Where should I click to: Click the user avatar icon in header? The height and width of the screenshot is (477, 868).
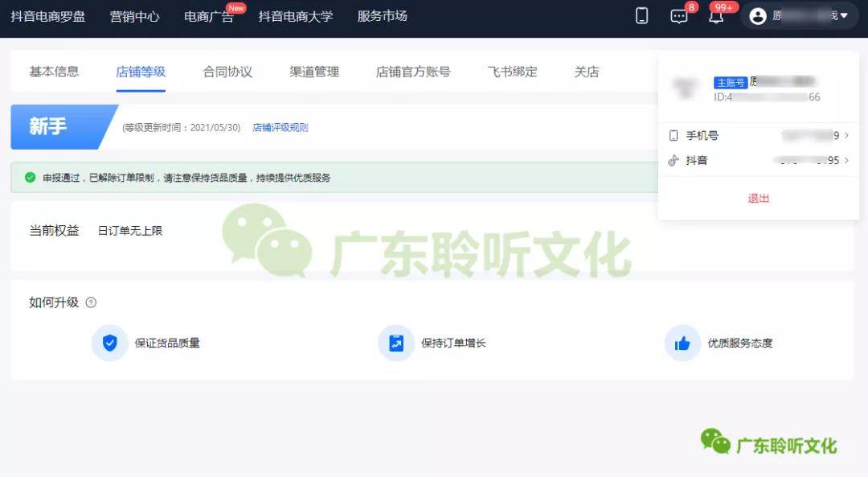pos(758,16)
